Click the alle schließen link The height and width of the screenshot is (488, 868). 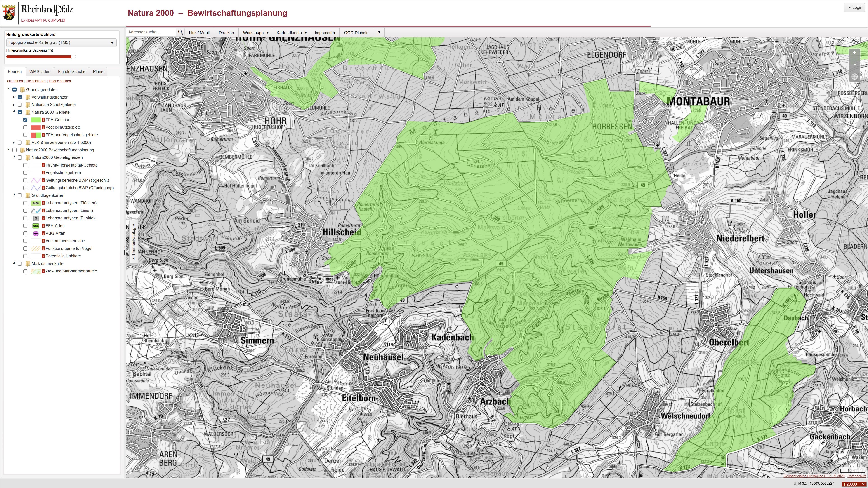[x=36, y=81]
